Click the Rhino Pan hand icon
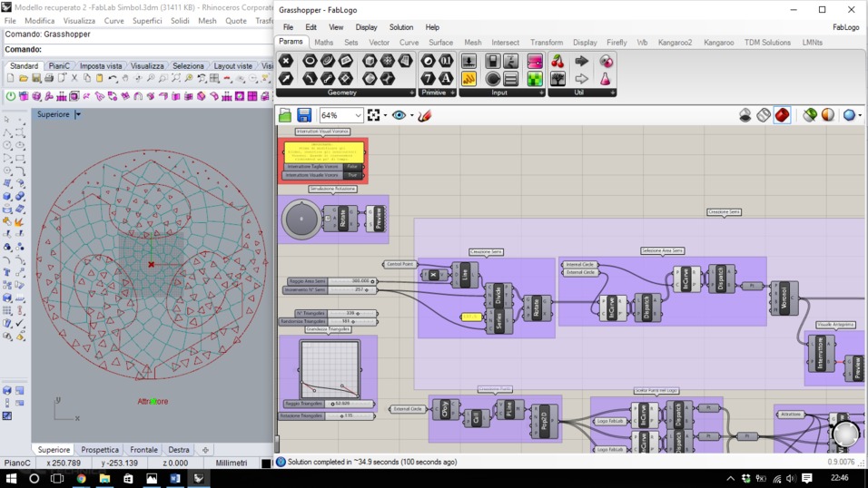The height and width of the screenshot is (488, 868). click(x=125, y=79)
